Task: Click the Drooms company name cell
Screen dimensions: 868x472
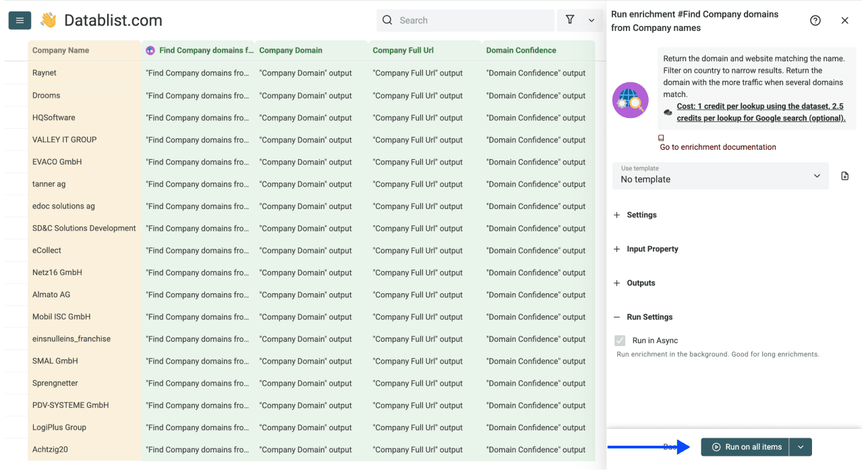Action: (85, 95)
